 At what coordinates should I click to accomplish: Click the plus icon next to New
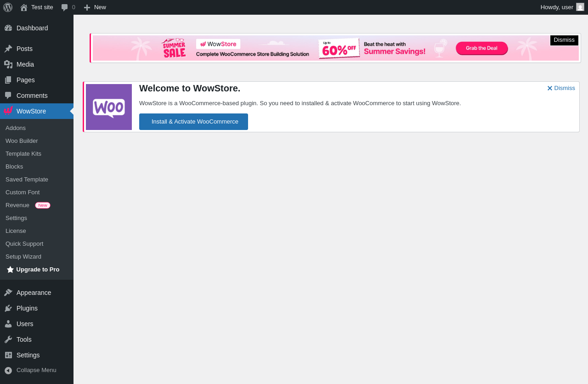[x=87, y=7]
